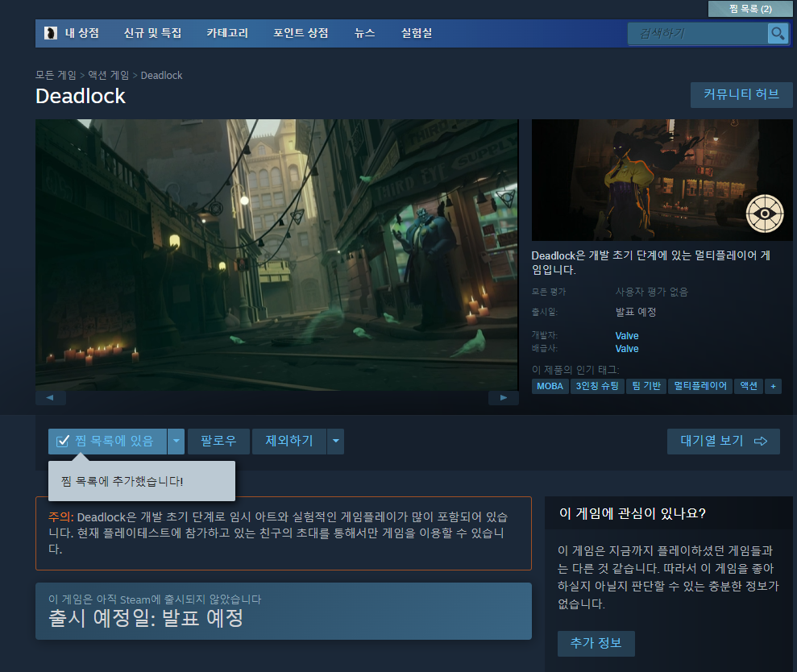Click inside the 검색하기 search field
This screenshot has height=672, width=797.
(697, 34)
